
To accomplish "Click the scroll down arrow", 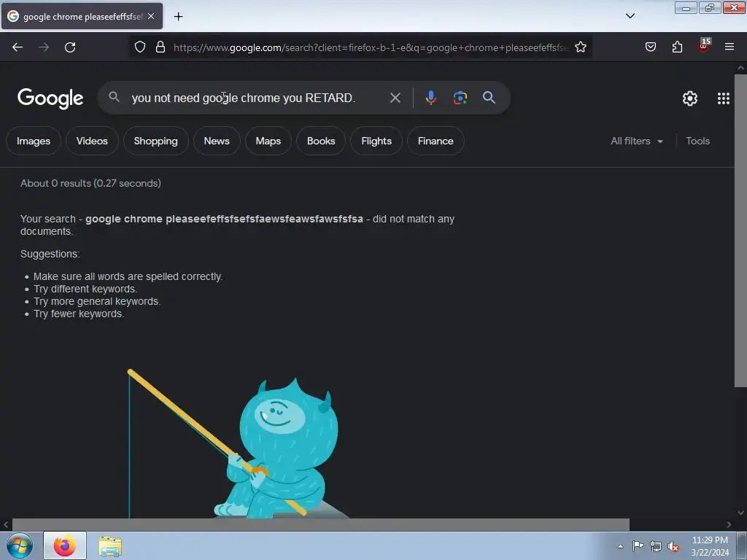I will click(x=740, y=513).
